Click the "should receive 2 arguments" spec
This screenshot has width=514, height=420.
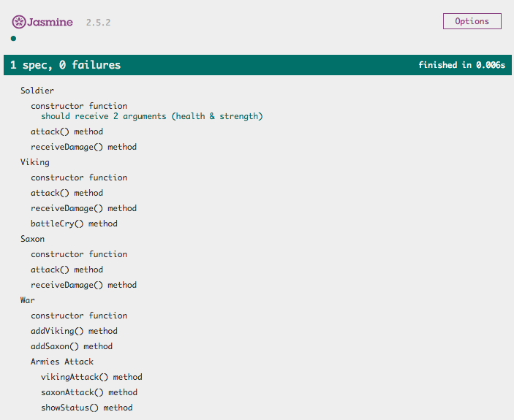(151, 116)
